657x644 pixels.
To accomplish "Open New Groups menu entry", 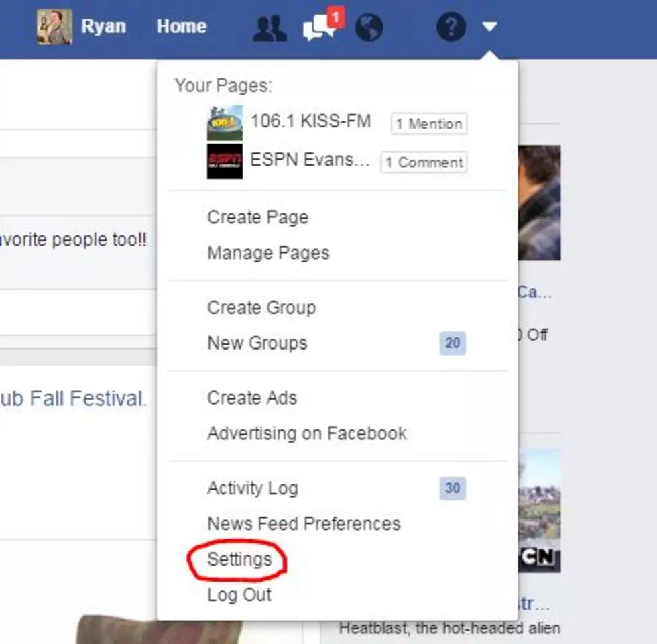I will click(257, 343).
